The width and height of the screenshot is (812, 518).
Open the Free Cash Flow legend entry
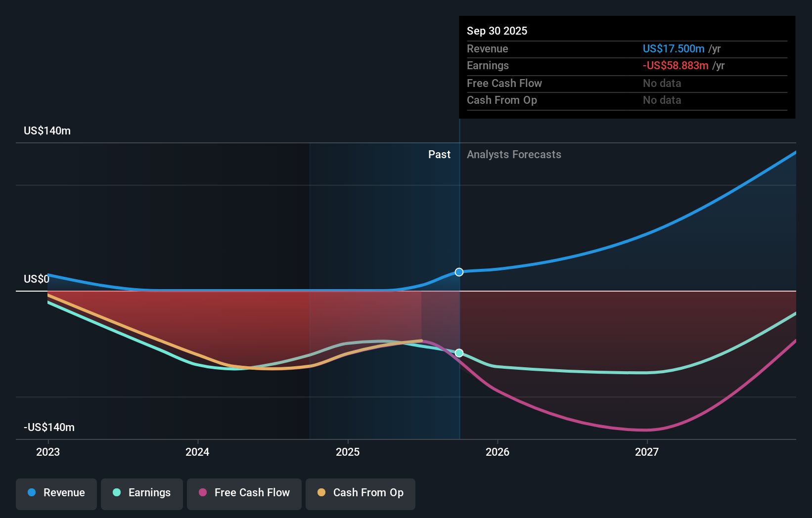[244, 493]
